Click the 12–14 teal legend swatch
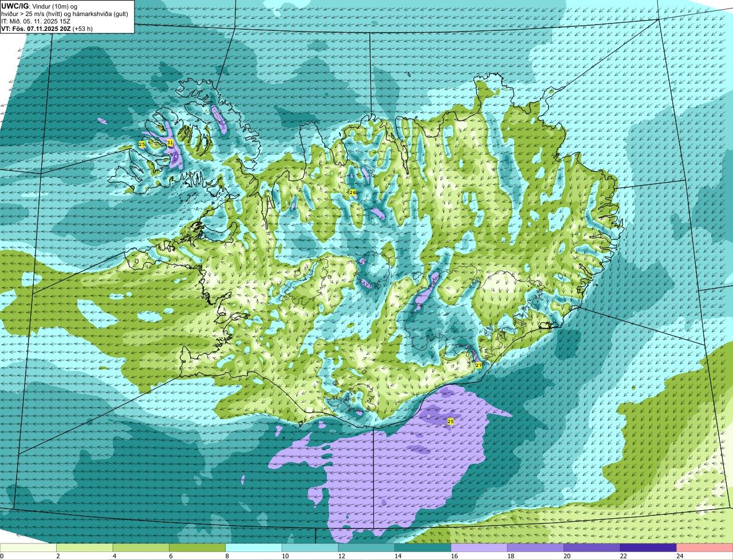Image resolution: width=733 pixels, height=560 pixels. click(366, 547)
